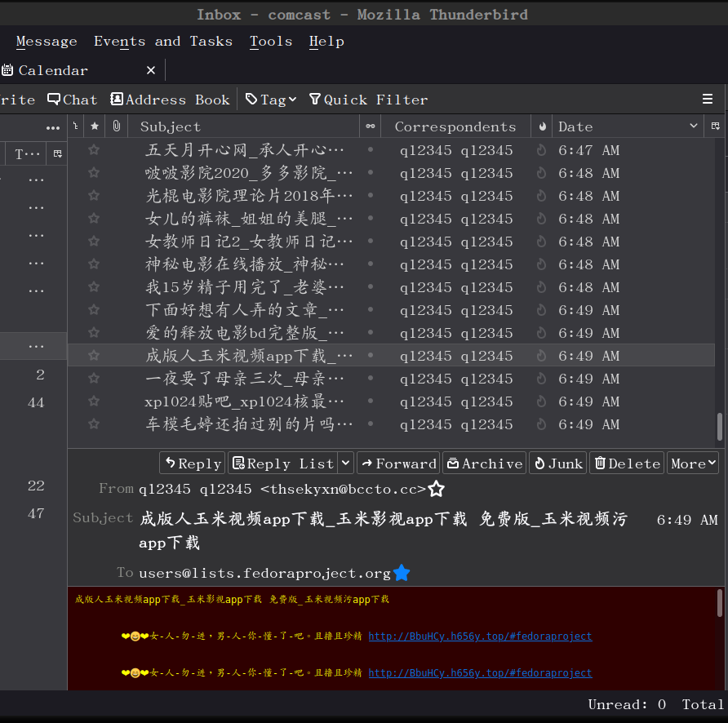
Task: Star the message starting with 女儿的裤袜
Action: point(94,218)
